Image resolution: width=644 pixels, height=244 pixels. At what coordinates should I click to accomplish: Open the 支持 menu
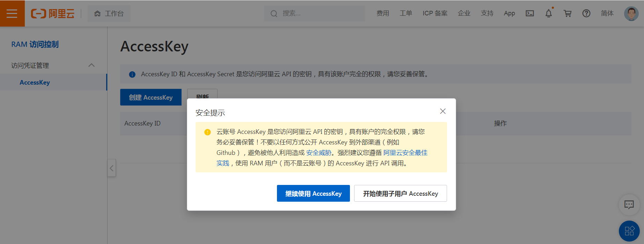[487, 13]
